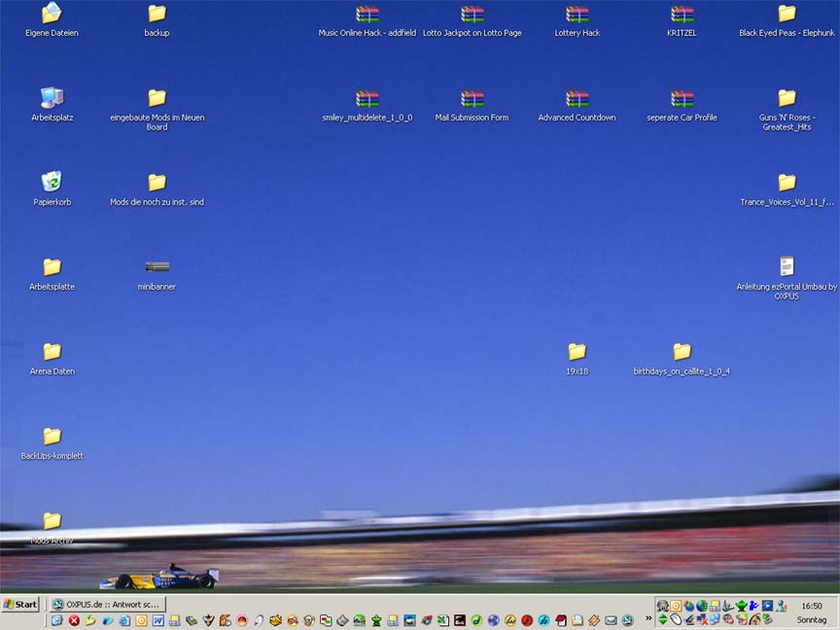
Task: Open the Music Online Hack - addfield archive
Action: point(367,15)
